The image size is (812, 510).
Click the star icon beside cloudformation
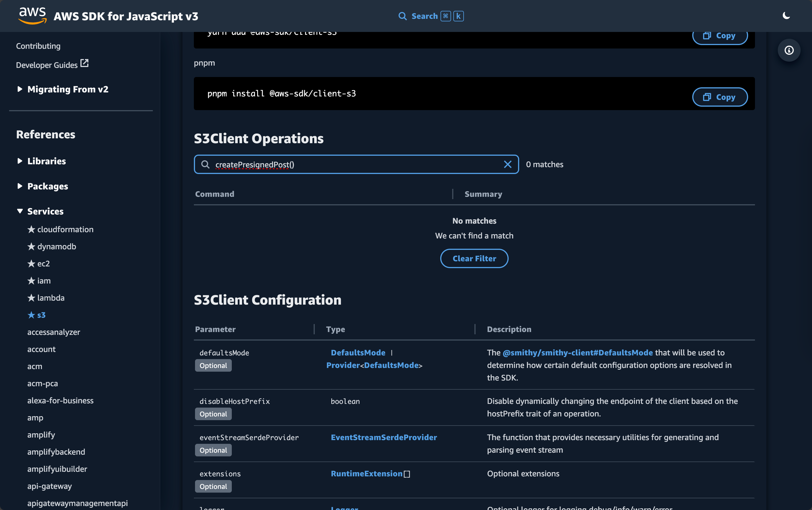coord(31,229)
